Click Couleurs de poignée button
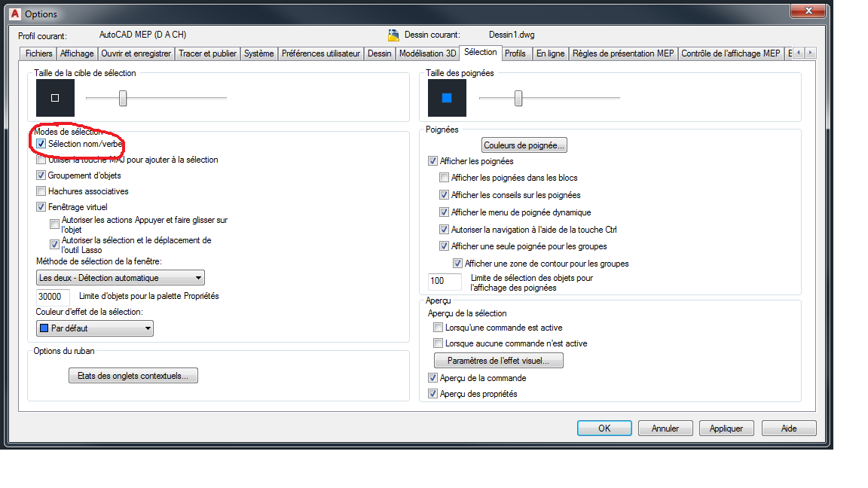 coord(524,145)
